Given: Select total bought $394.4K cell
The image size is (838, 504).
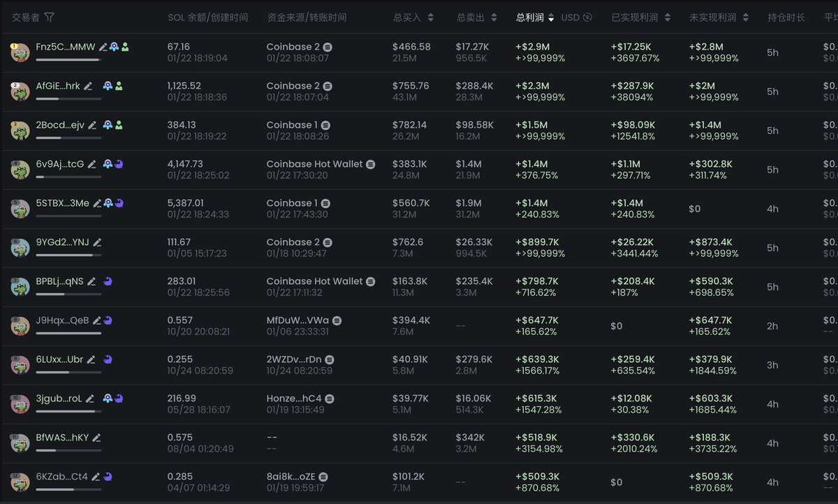Looking at the screenshot, I should [413, 320].
